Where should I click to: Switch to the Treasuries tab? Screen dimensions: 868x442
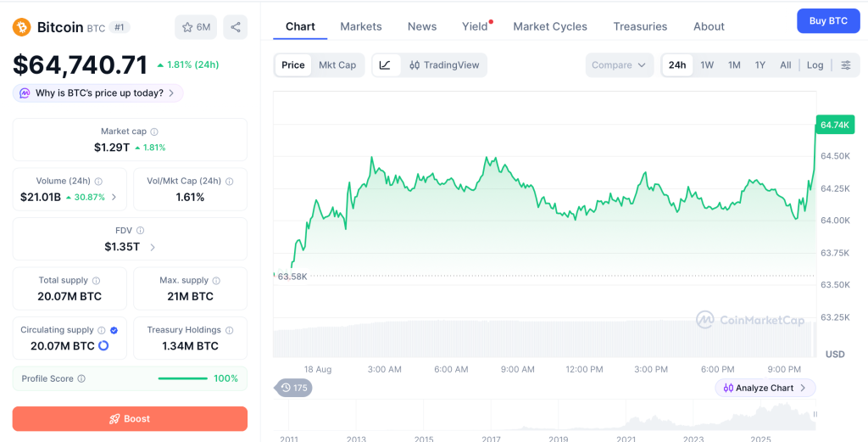point(640,26)
